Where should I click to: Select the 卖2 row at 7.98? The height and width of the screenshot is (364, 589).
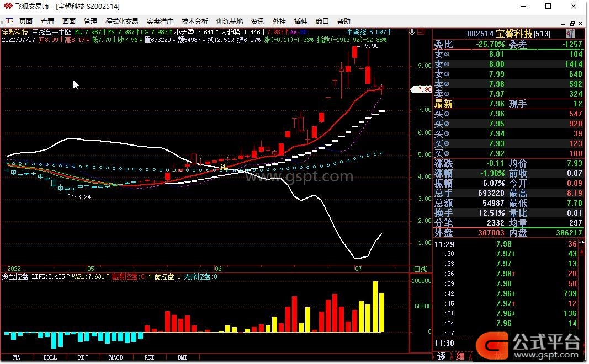[x=508, y=84]
